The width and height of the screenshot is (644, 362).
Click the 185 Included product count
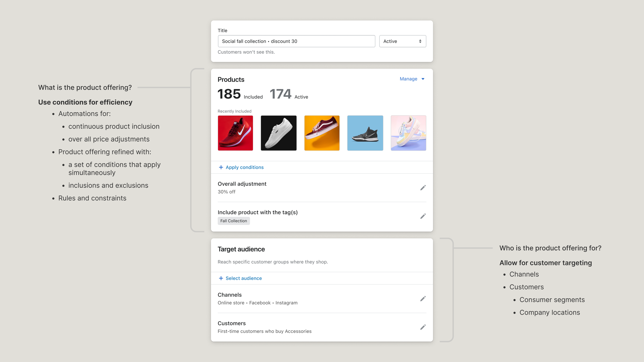(229, 94)
